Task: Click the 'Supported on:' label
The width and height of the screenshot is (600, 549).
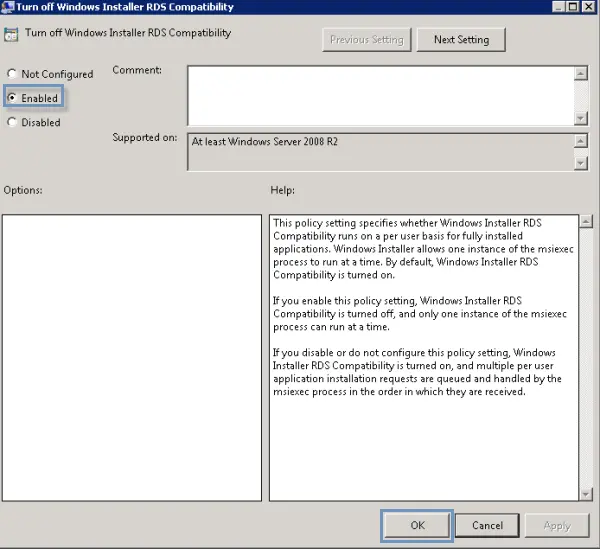Action: (145, 137)
